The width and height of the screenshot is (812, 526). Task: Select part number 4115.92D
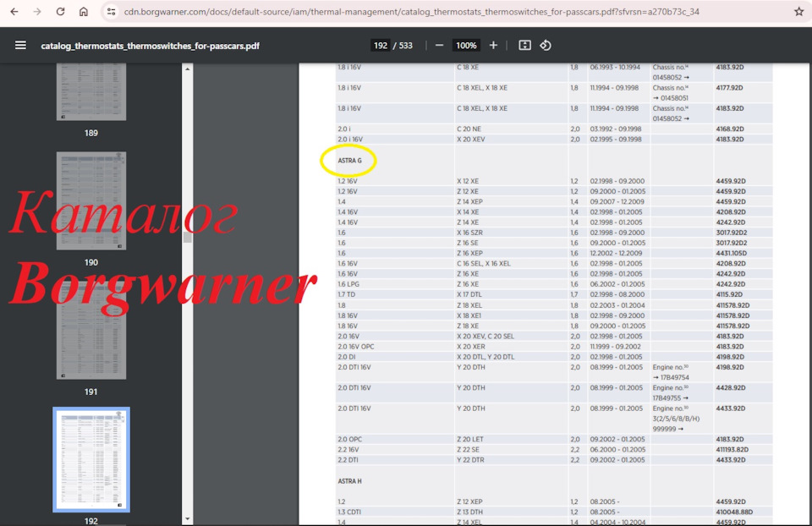(x=729, y=294)
